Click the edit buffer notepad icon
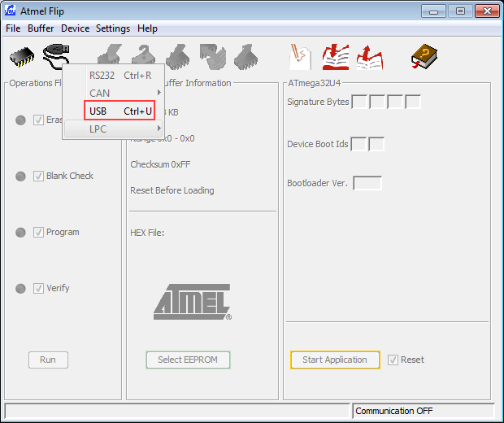The image size is (504, 423). click(300, 57)
